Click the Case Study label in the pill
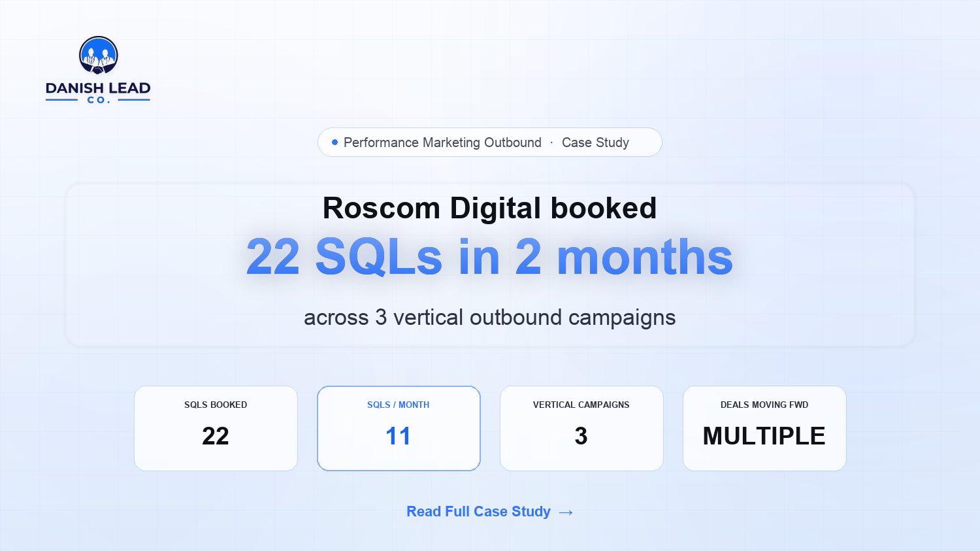The height and width of the screenshot is (551, 980). (595, 142)
